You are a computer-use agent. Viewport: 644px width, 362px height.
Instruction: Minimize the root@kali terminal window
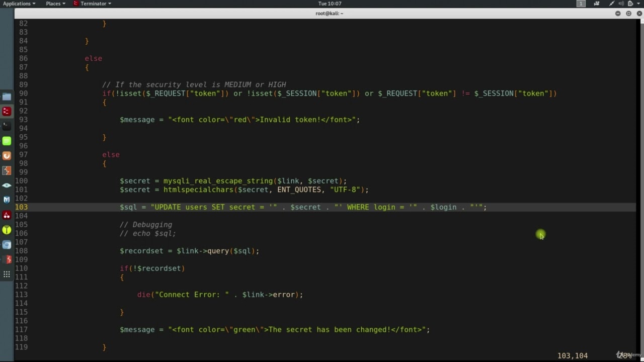(x=618, y=14)
